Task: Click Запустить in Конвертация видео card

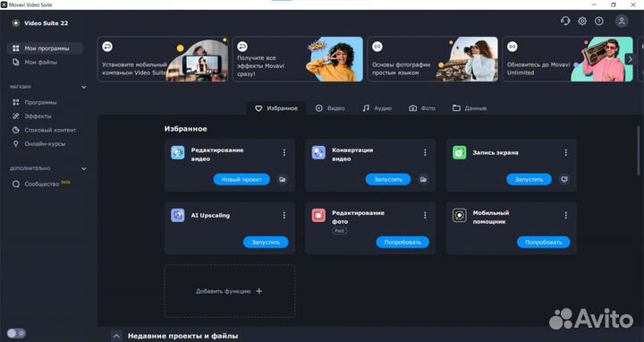Action: (388, 180)
